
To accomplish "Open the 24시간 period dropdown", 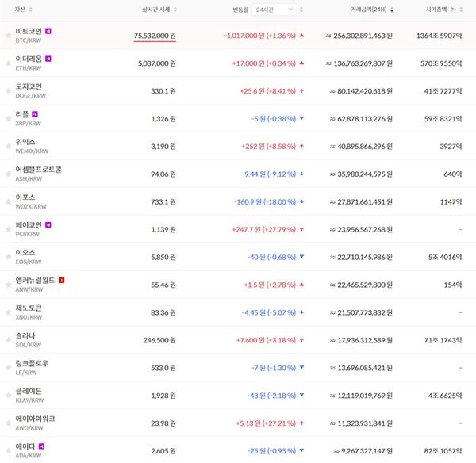I will coord(278,9).
